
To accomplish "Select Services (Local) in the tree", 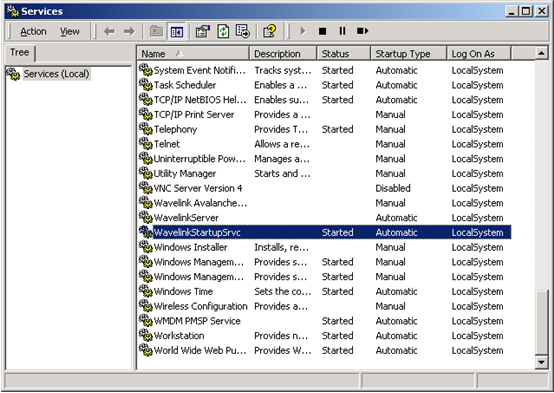I will tap(56, 74).
